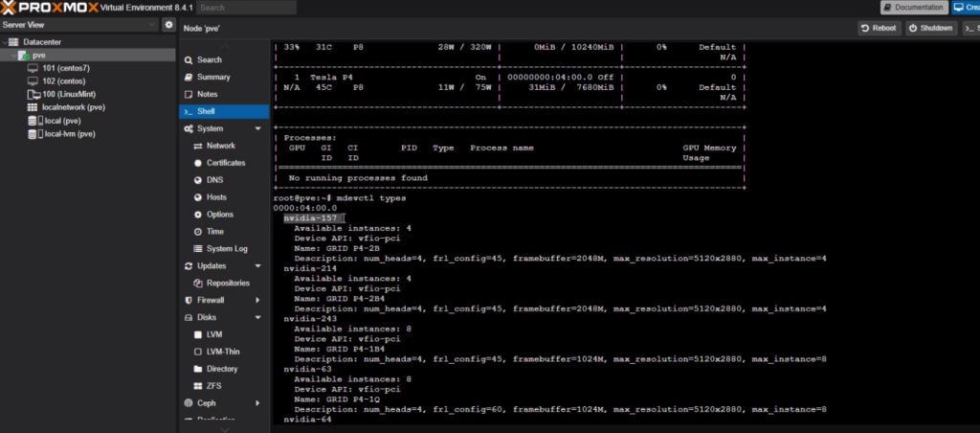The image size is (980, 433).
Task: Click the Summary book icon
Action: coord(189,77)
